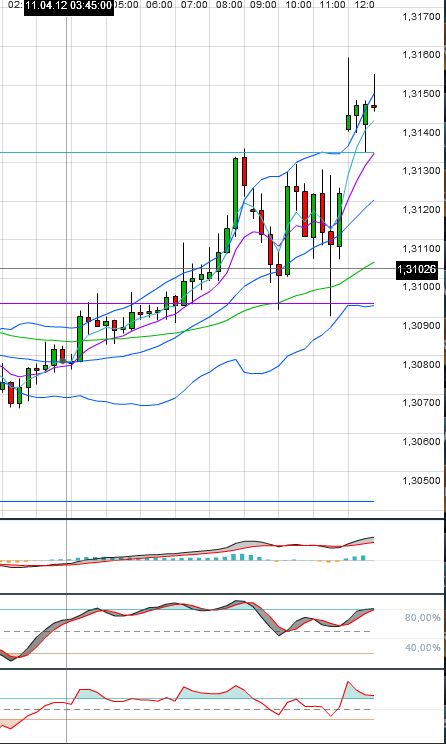Select the large green candle near 04:15
The image size is (446, 744).
tap(80, 339)
